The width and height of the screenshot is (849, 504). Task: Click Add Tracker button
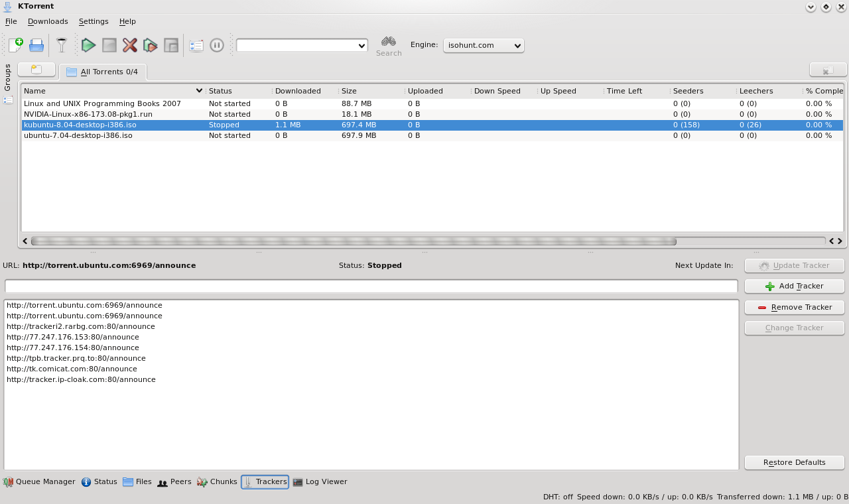point(794,286)
